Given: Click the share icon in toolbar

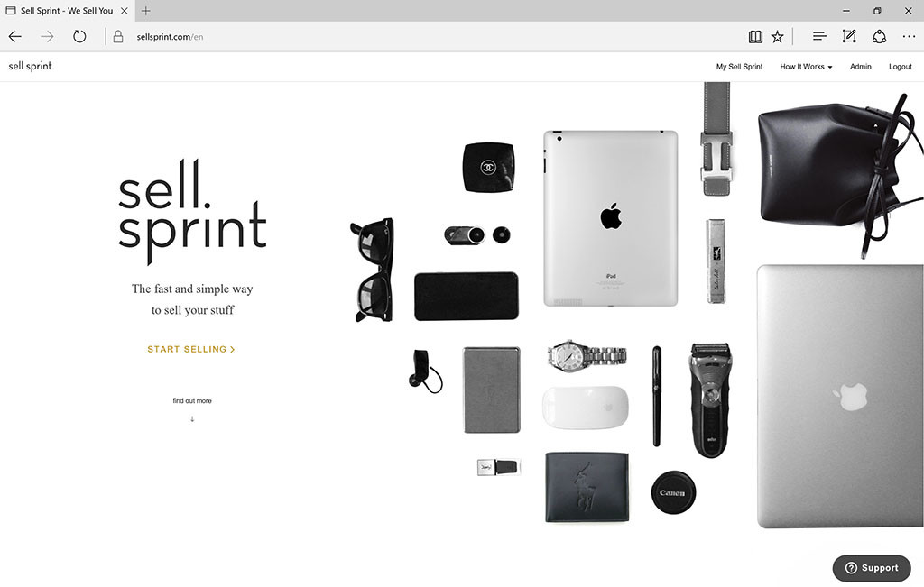Looking at the screenshot, I should coord(879,36).
